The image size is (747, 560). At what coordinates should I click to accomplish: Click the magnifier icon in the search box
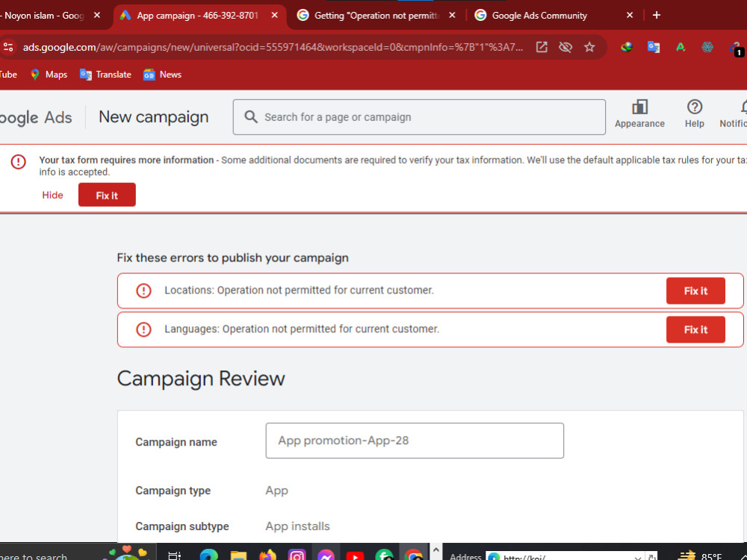point(251,116)
